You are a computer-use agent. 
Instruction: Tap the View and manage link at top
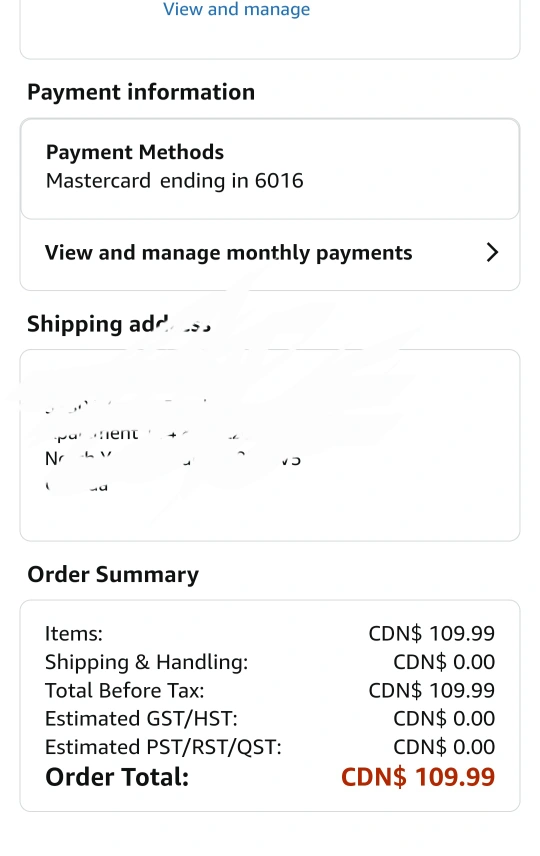pos(236,9)
